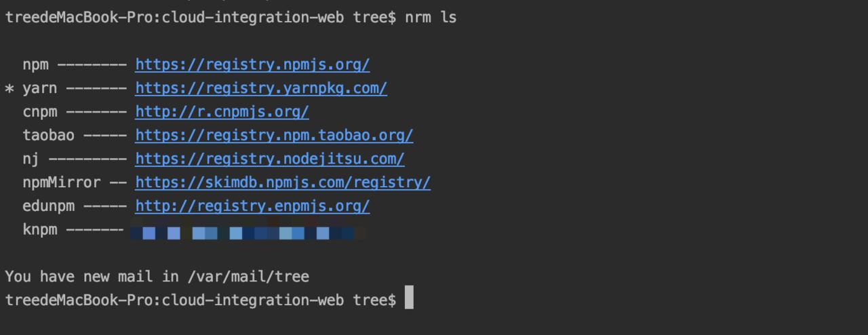Click the blurred knpm registry URL
The width and height of the screenshot is (868, 335).
coord(248,233)
